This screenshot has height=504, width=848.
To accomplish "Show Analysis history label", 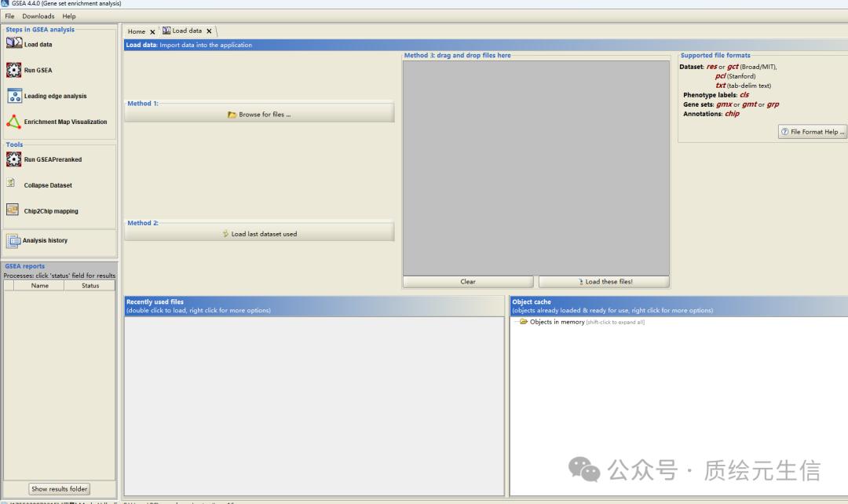I will 45,241.
